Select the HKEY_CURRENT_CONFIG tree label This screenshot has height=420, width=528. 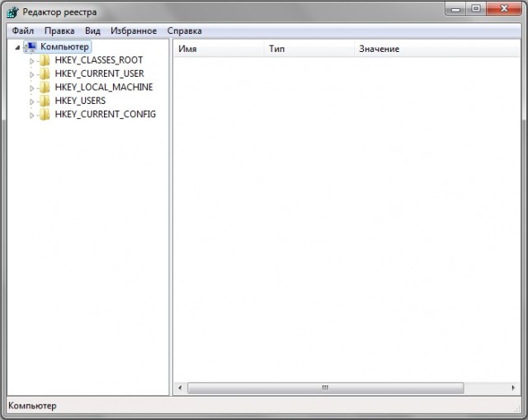[x=105, y=115]
